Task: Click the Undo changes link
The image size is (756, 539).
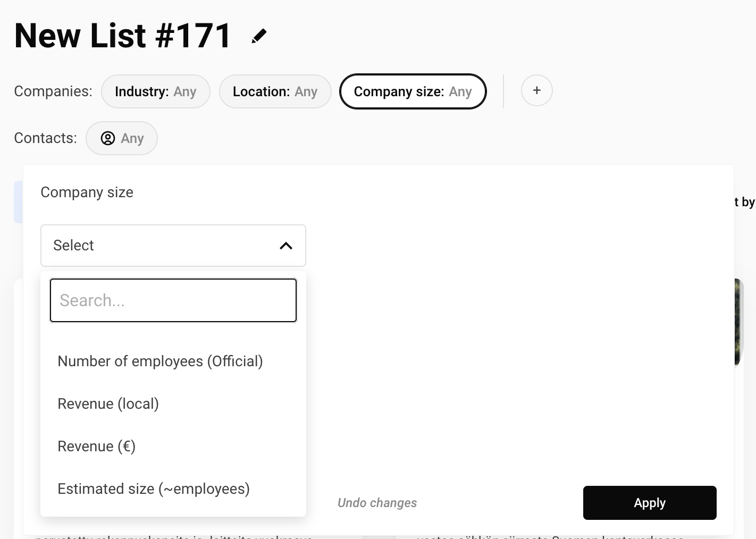Action: (x=377, y=503)
